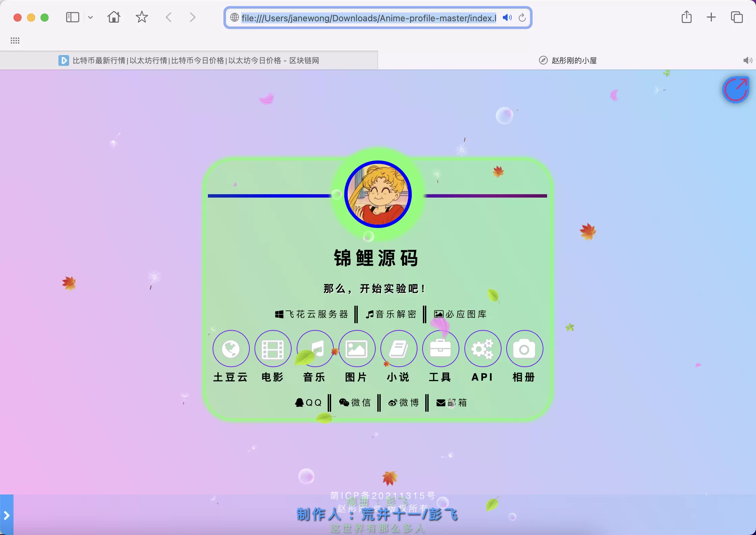Click the picture icon for 图片
Image resolution: width=756 pixels, height=535 pixels.
click(x=357, y=349)
